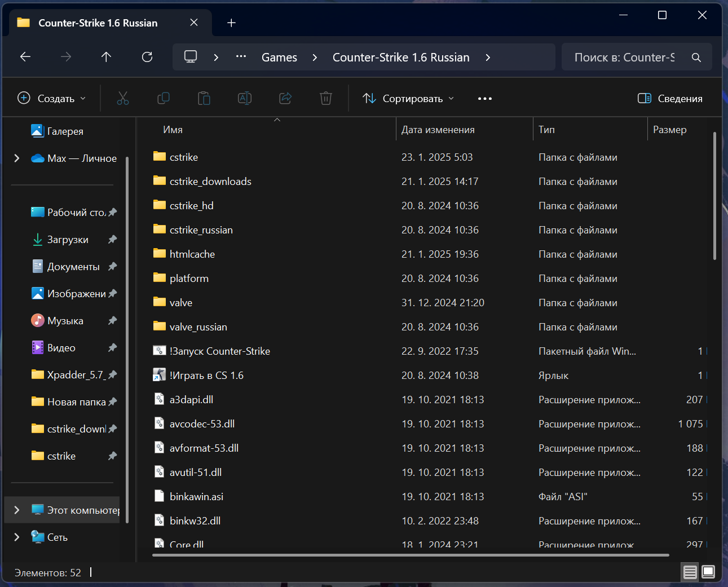Screen dimensions: 728x587
Task: Go up one folder level
Action: tap(106, 57)
